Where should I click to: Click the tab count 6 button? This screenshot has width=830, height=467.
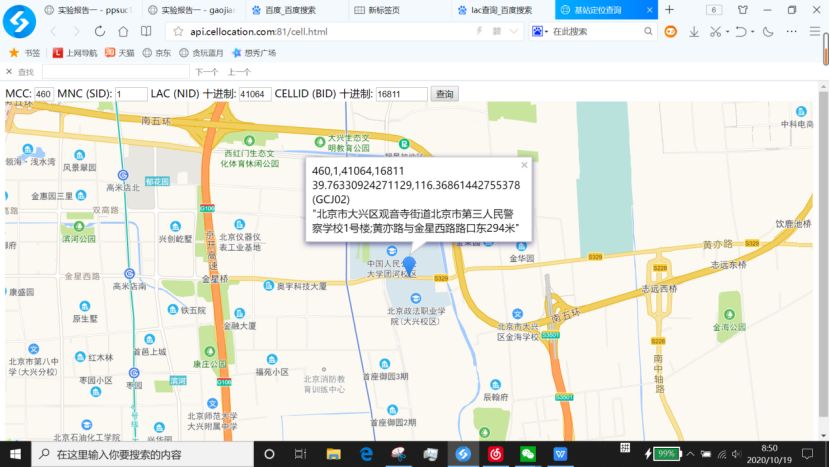point(714,10)
